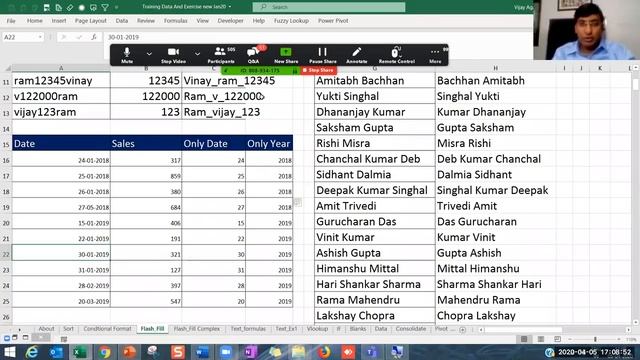Screen dimensions: 640x360
Task: Switch to the About sheet tab
Action: click(x=46, y=329)
